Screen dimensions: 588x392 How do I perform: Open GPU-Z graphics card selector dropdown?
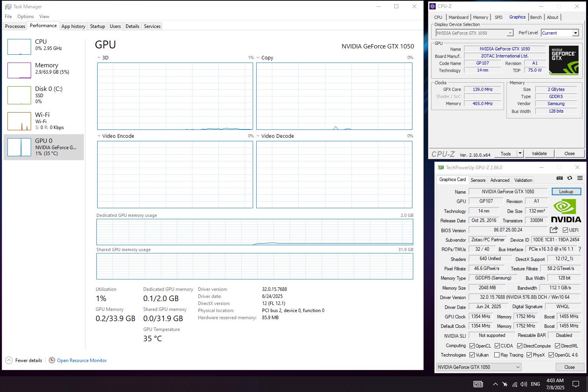(479, 367)
